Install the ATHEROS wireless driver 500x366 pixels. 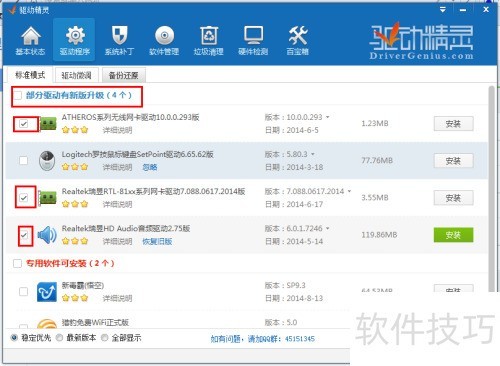(453, 124)
